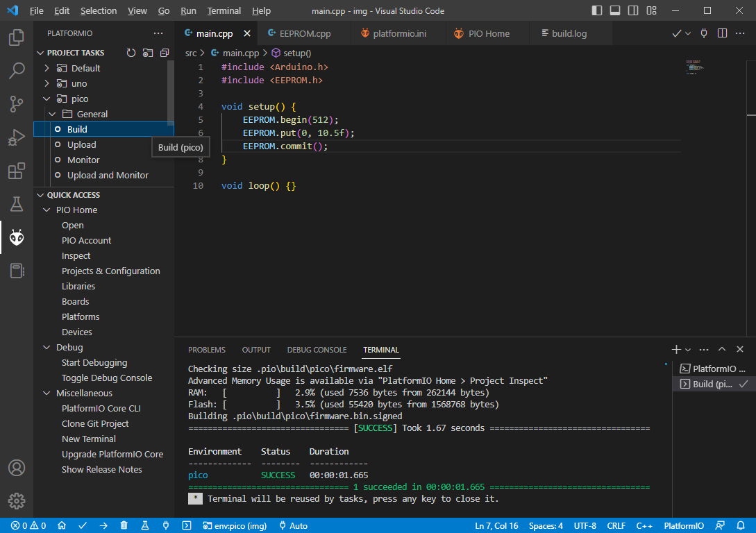Click the editor minimap

point(695,67)
